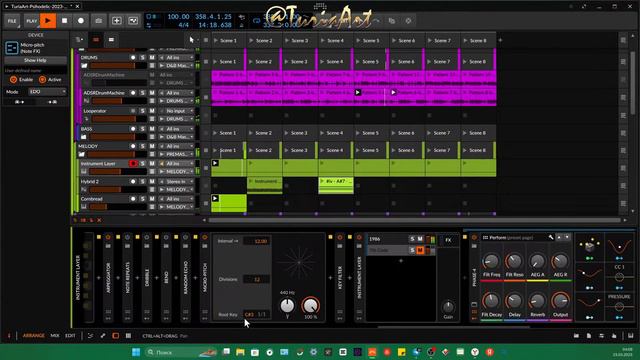This screenshot has width=640, height=360.
Task: Click the orange transport Play button
Action: tap(48, 20)
